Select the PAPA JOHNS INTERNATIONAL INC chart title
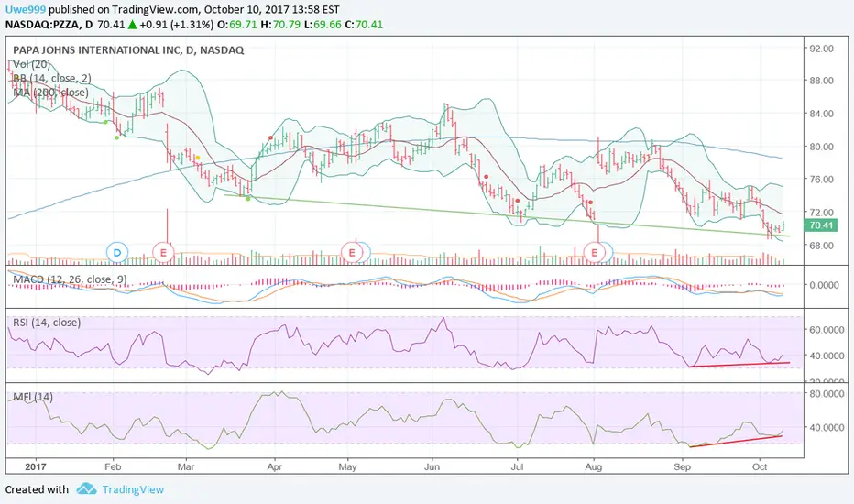Viewport: 854px width, 504px height. pos(128,50)
